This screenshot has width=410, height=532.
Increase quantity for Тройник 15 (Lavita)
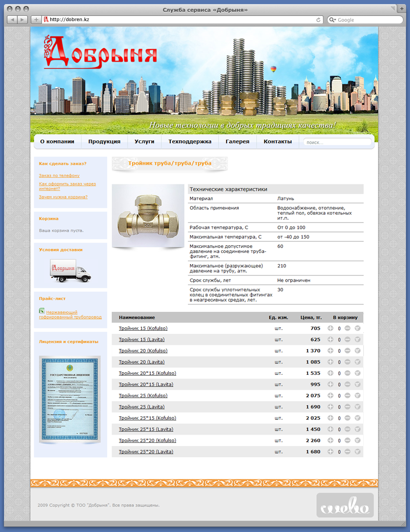coord(330,339)
